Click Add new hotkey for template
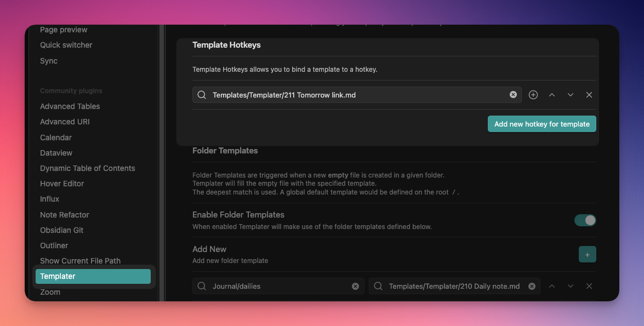Screen dimensions: 644x326 542,124
